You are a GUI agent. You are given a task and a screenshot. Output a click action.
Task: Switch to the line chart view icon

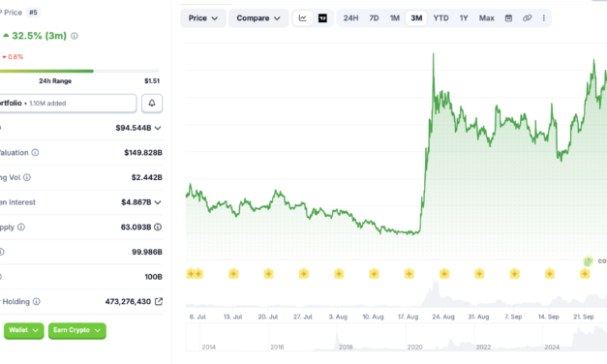[303, 18]
